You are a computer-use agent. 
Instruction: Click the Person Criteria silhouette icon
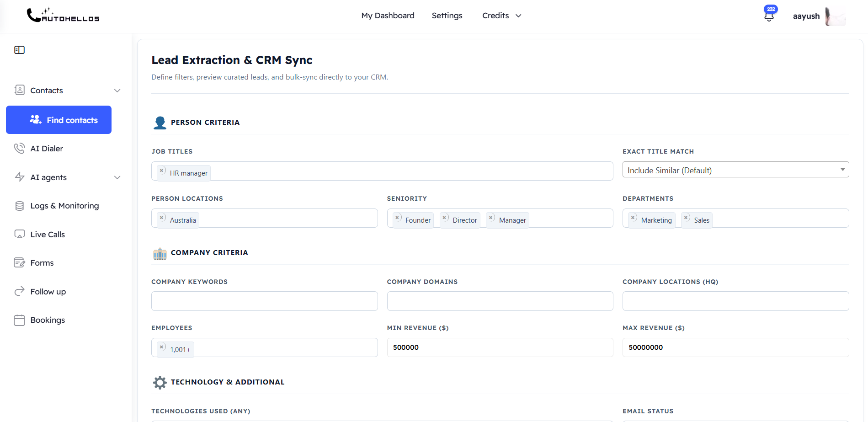160,123
